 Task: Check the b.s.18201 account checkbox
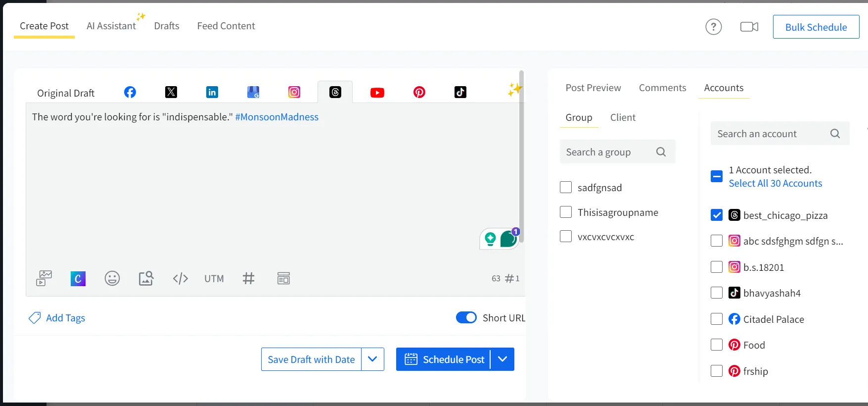[717, 267]
